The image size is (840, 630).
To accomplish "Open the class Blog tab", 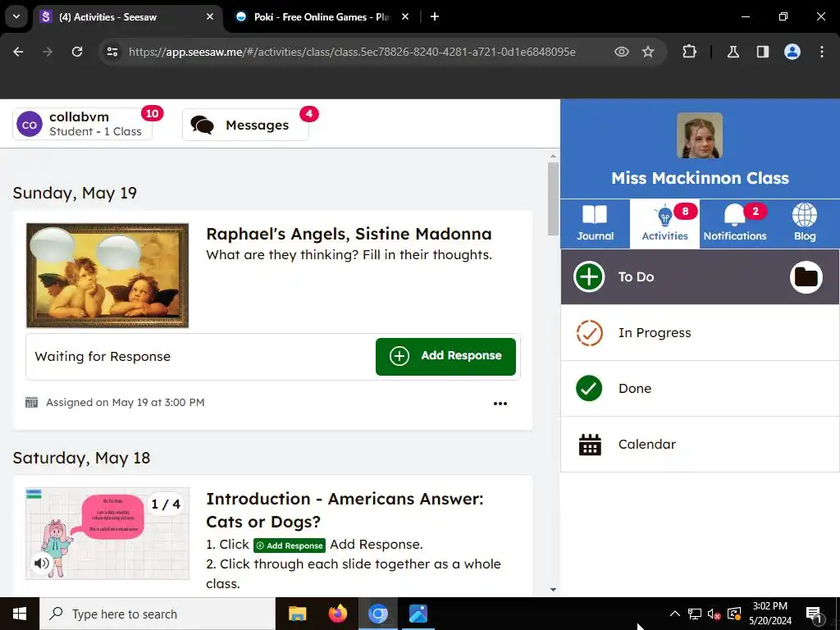I will pos(804,224).
